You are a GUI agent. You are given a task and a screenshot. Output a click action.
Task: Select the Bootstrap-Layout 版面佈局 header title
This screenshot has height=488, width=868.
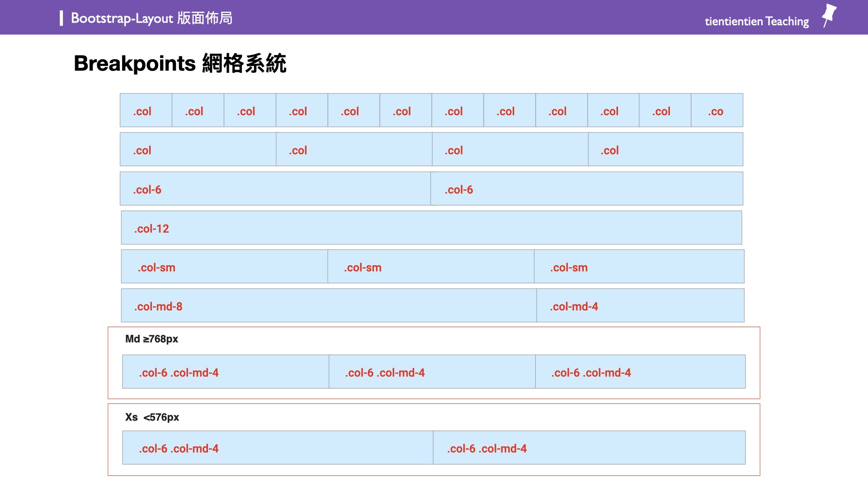pos(151,18)
